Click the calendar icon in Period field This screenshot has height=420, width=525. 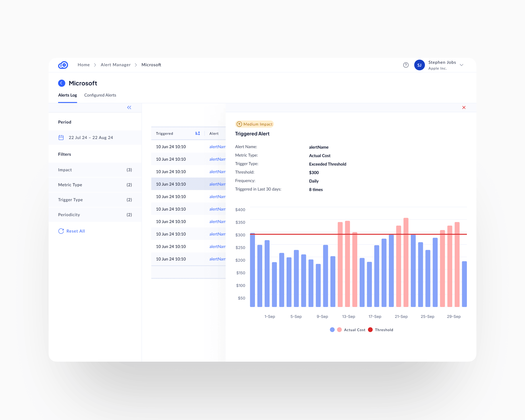click(x=61, y=138)
